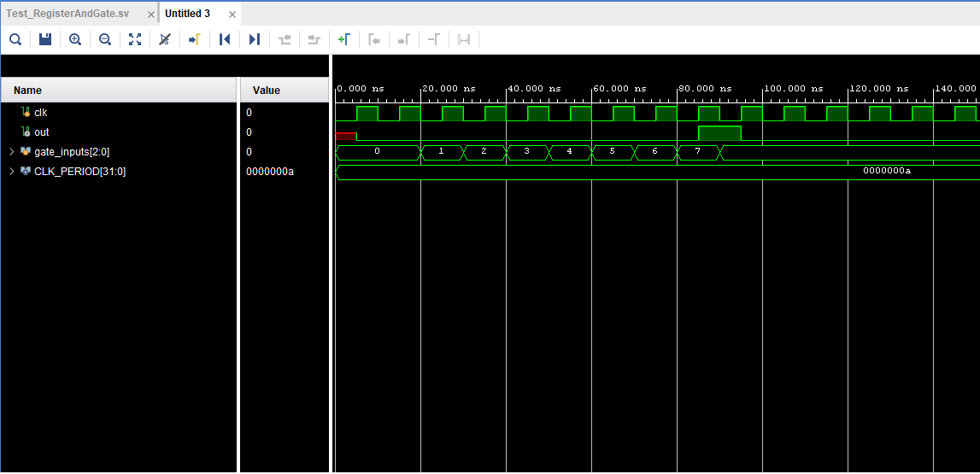980x474 pixels.
Task: Click the gate_inputs waveform segment 5
Action: pos(612,152)
